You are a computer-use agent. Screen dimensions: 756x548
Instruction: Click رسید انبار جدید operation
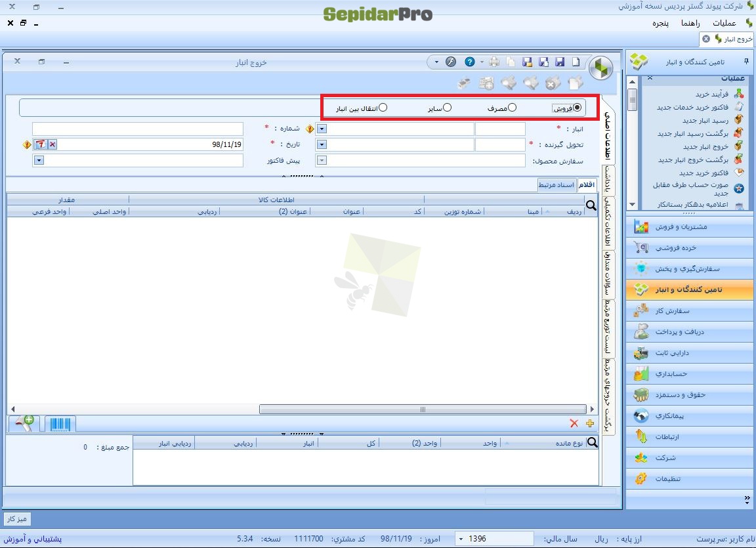click(705, 120)
